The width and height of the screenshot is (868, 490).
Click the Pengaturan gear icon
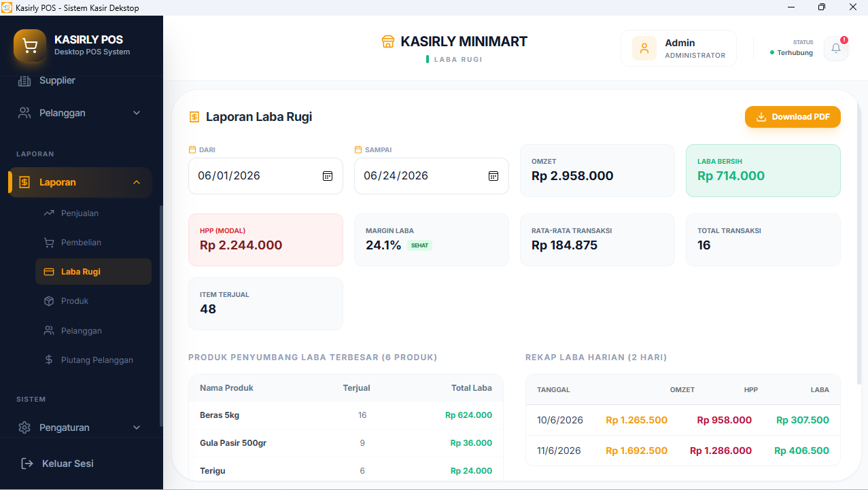tap(24, 427)
